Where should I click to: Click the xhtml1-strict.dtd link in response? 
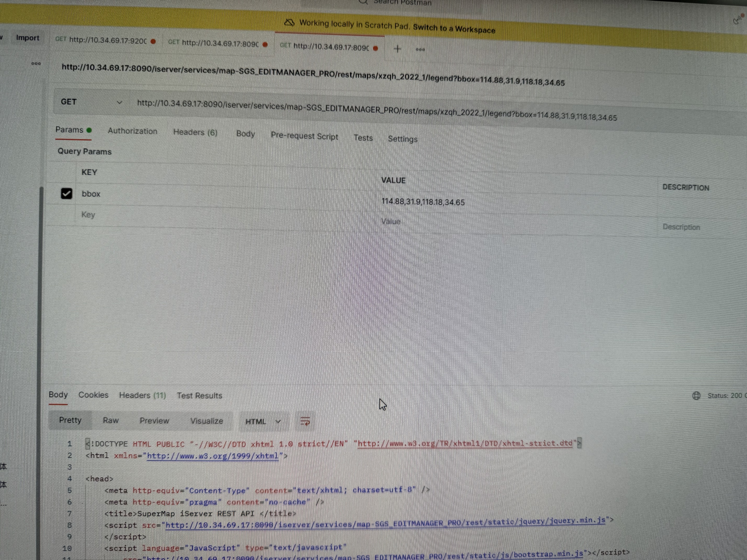(x=465, y=443)
